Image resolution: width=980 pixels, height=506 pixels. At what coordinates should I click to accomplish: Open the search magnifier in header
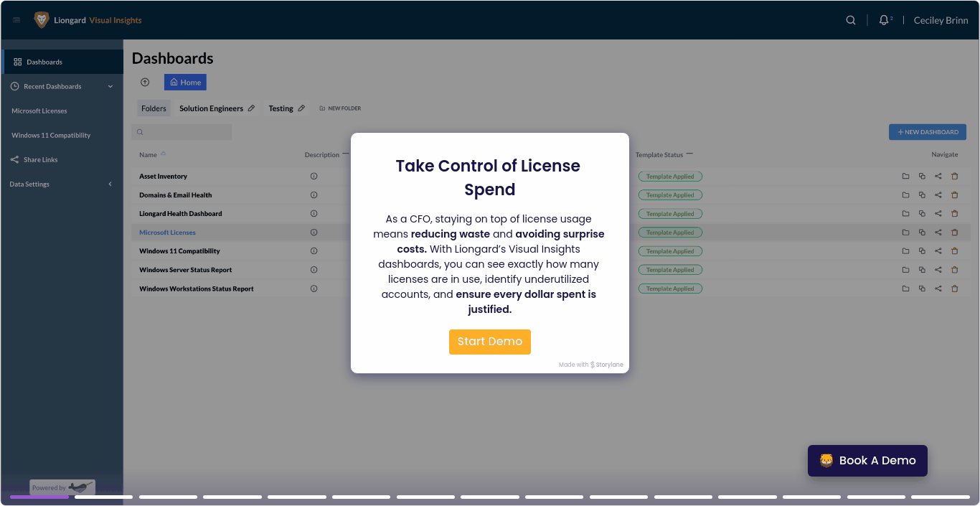pyautogui.click(x=851, y=20)
